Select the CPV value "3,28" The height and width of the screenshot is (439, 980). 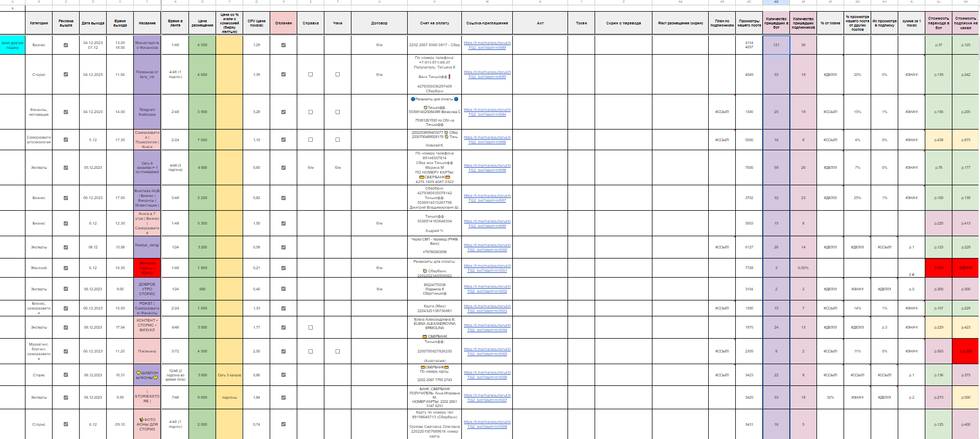pos(256,112)
